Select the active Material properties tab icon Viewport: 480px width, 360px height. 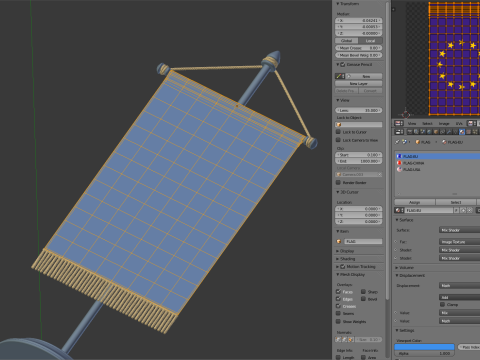[x=462, y=132]
